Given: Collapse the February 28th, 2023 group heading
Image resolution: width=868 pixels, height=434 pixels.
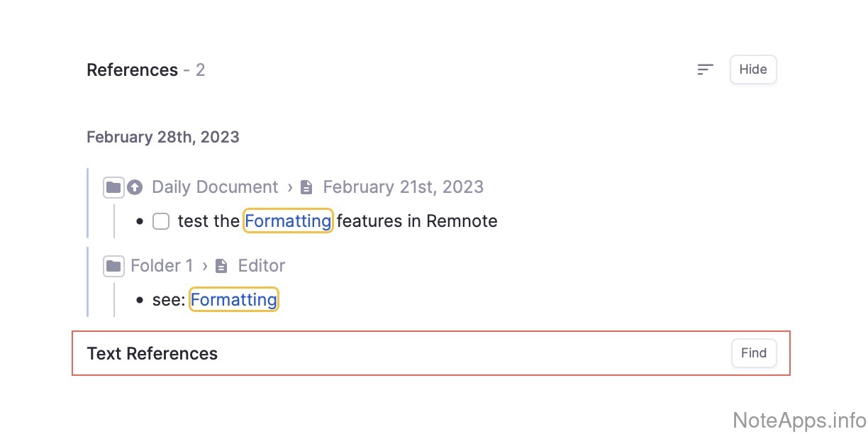Looking at the screenshot, I should click(x=163, y=137).
